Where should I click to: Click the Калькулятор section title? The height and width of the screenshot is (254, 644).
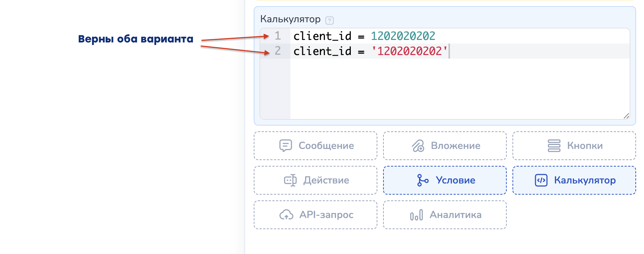290,19
